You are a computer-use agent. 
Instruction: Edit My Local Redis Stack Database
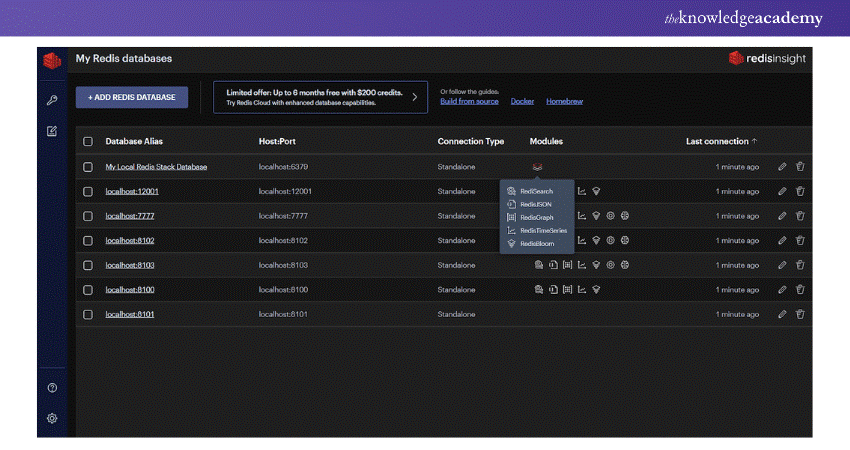tap(782, 167)
